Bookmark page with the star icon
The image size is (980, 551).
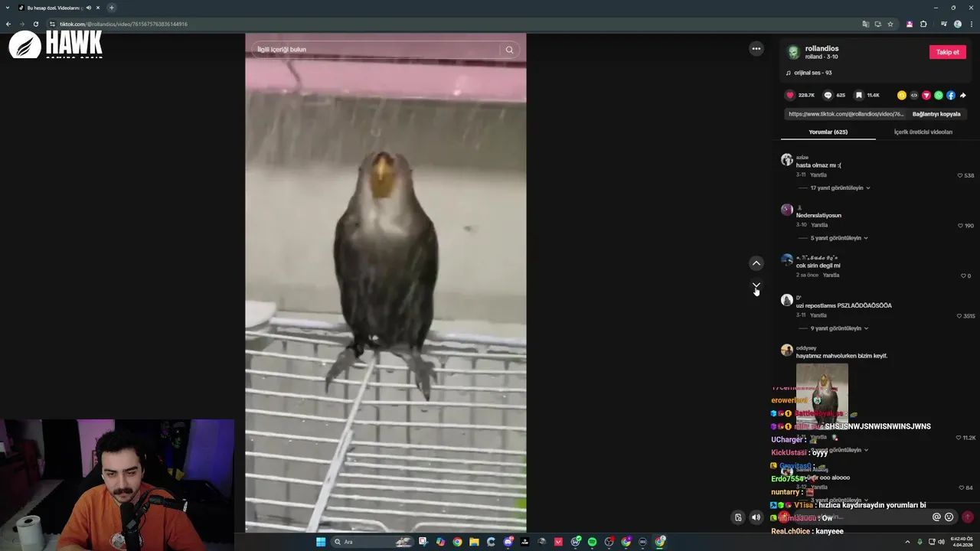(x=890, y=24)
